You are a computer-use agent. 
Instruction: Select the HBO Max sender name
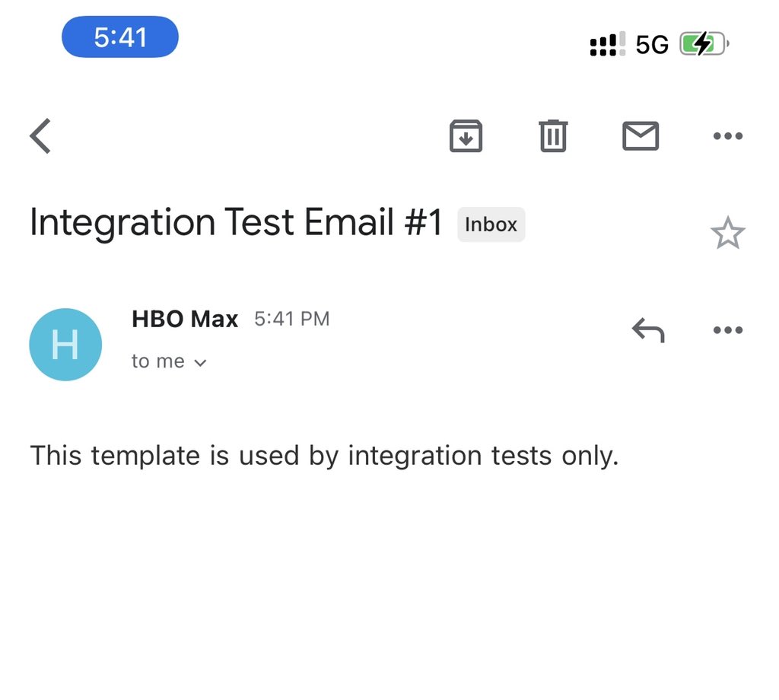(x=185, y=319)
